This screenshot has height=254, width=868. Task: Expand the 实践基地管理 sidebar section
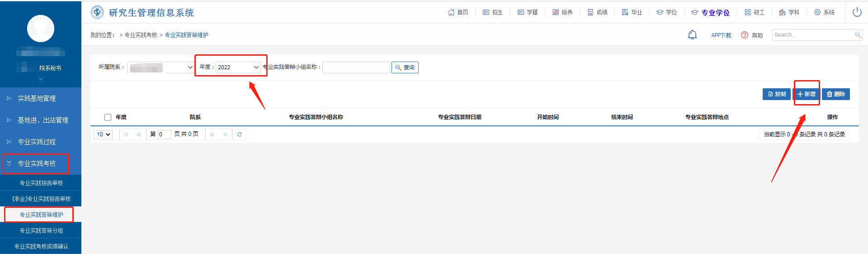coord(36,98)
